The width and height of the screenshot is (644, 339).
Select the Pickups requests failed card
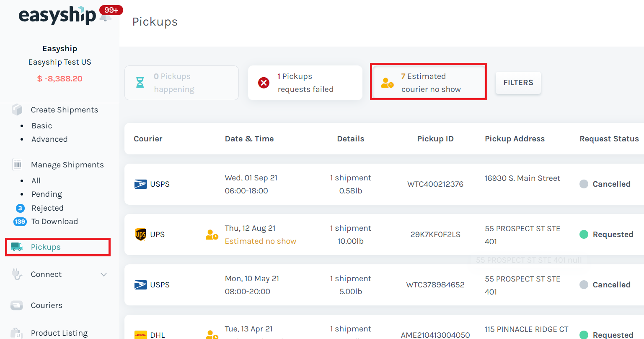(x=305, y=83)
